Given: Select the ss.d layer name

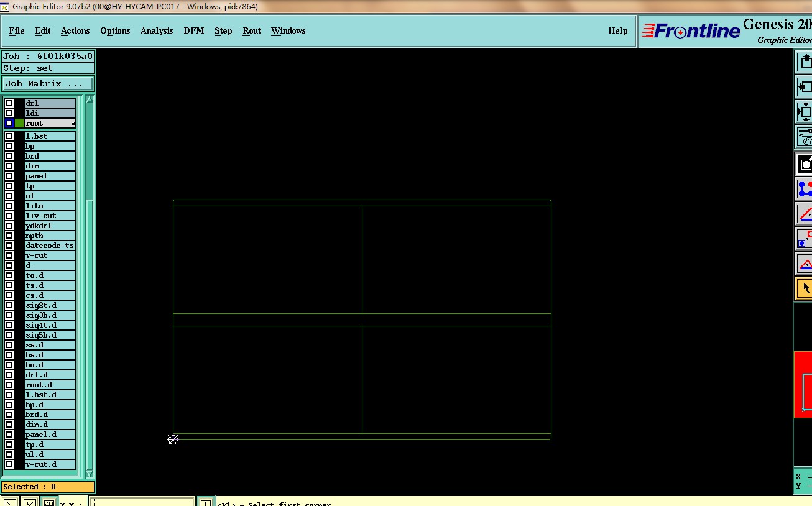Looking at the screenshot, I should click(x=50, y=345).
